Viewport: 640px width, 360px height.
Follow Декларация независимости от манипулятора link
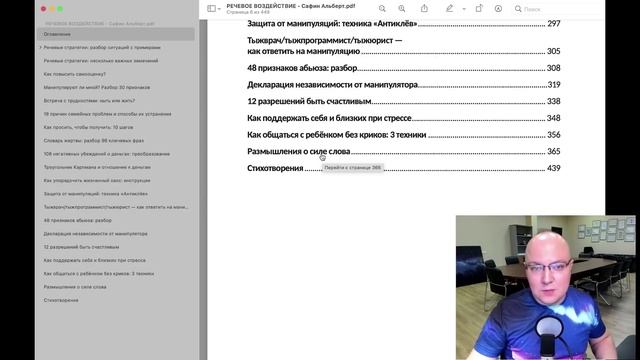(x=332, y=84)
